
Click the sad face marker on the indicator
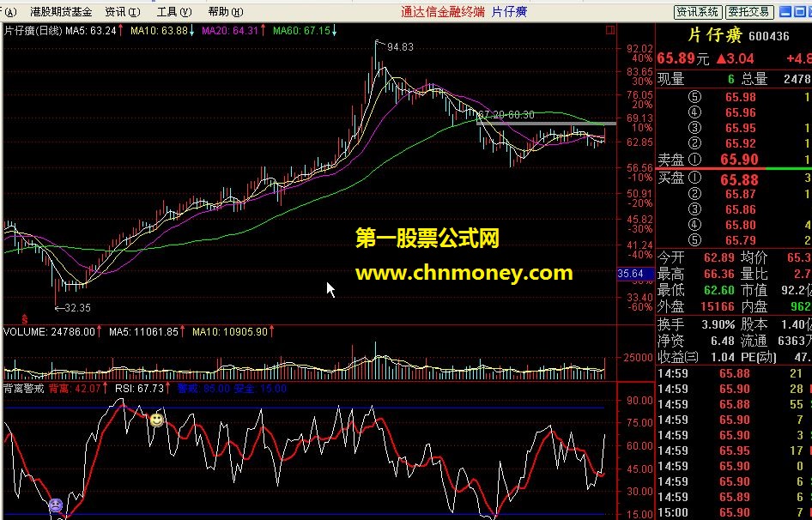(x=56, y=505)
